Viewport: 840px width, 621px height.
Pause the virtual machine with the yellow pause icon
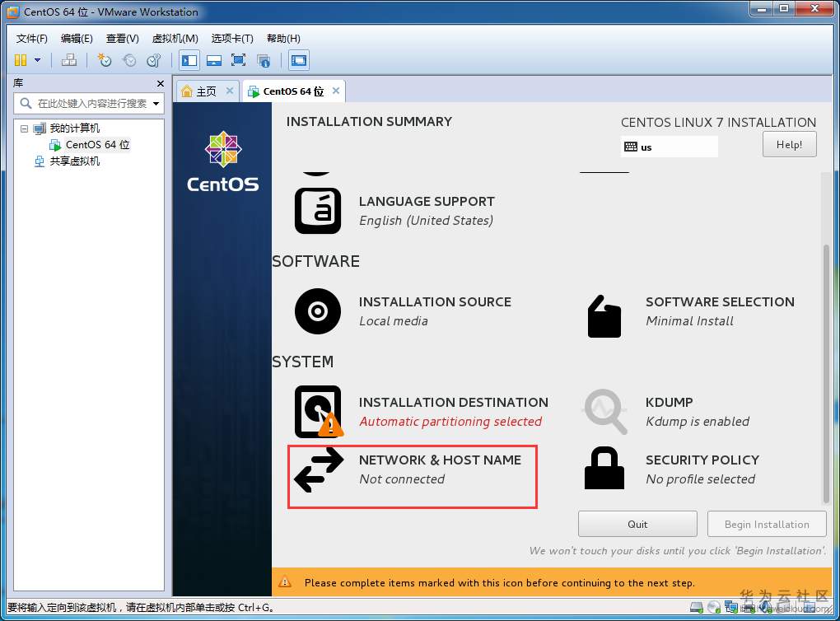click(x=21, y=60)
